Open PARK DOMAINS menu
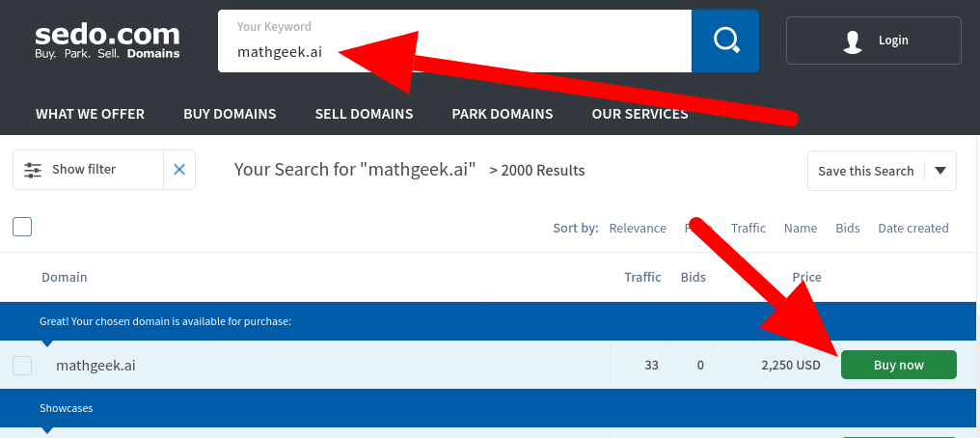Image resolution: width=980 pixels, height=438 pixels. point(502,114)
